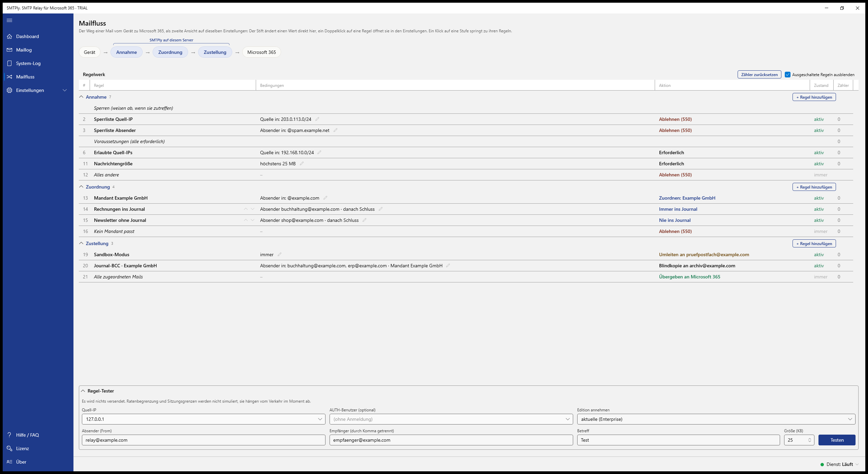
Task: Toggle the hamburger navigation menu
Action: tap(9, 20)
